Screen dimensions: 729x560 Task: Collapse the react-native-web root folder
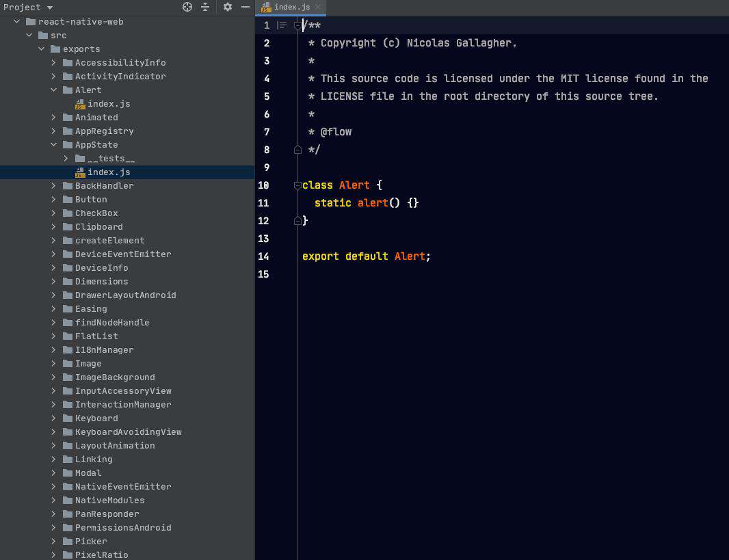pyautogui.click(x=16, y=21)
